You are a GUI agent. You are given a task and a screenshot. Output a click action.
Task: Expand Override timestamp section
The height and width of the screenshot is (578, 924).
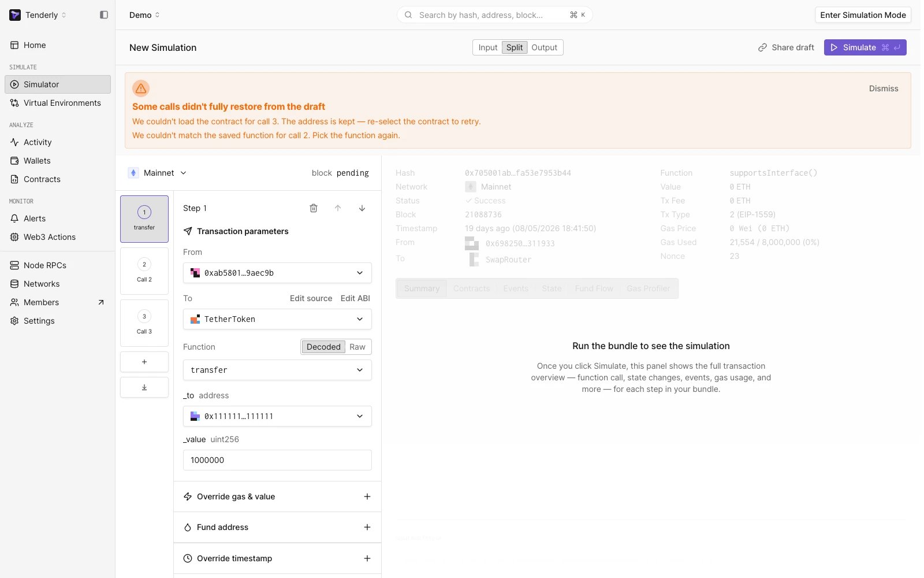click(x=277, y=558)
